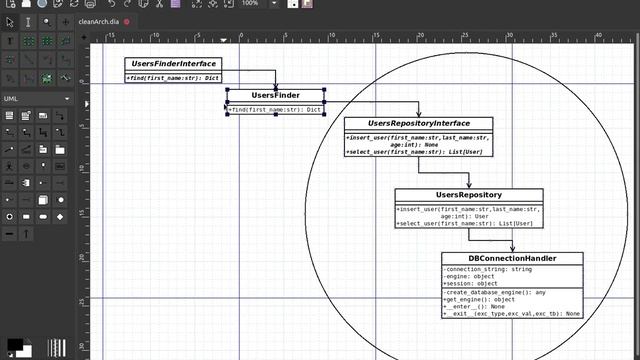Click the UsersFinder class title
Screen dimensions: 640x360
(276, 95)
